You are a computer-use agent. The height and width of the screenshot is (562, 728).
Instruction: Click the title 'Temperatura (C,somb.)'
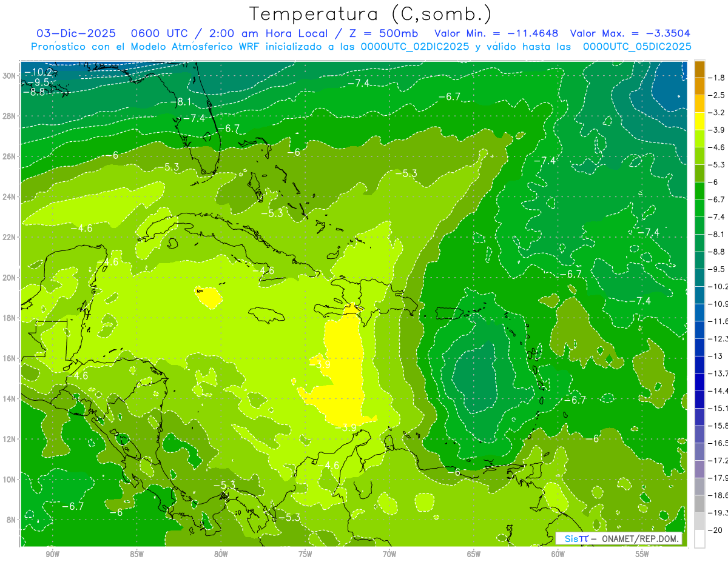(370, 14)
